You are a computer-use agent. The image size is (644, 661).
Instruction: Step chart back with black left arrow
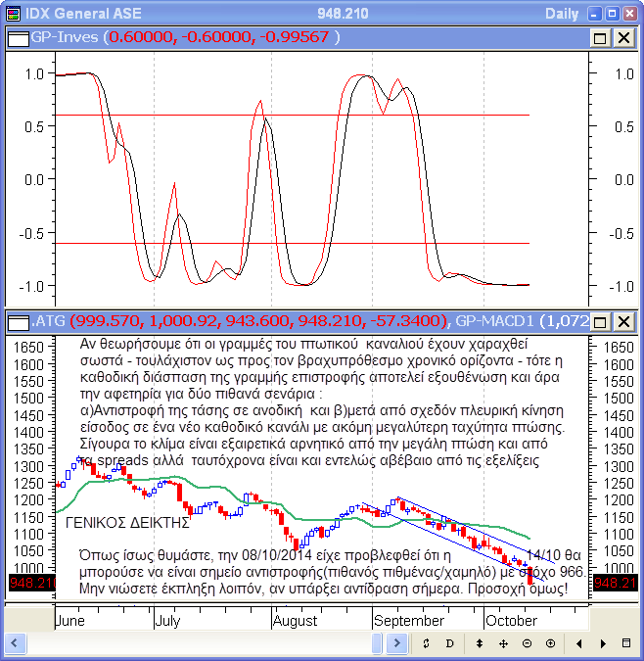(x=579, y=642)
